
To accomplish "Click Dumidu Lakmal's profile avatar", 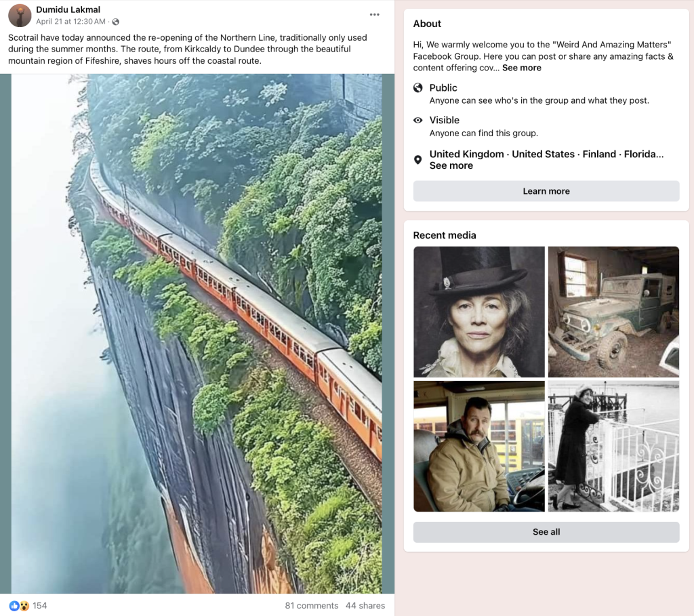I will (20, 16).
